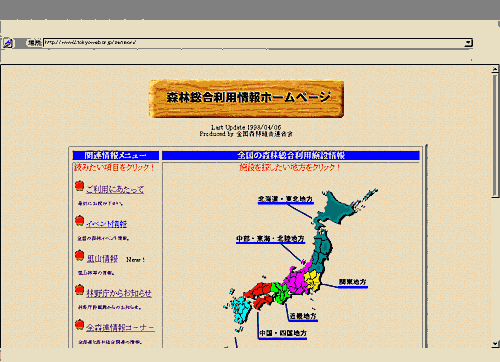Select the 中国・四国地方 map label
The width and height of the screenshot is (500, 362).
[x=283, y=333]
